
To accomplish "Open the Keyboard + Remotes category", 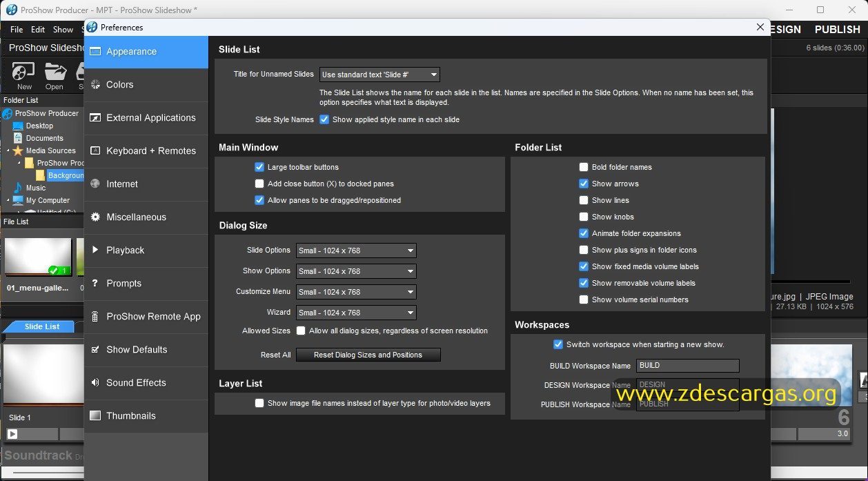I will click(x=146, y=151).
